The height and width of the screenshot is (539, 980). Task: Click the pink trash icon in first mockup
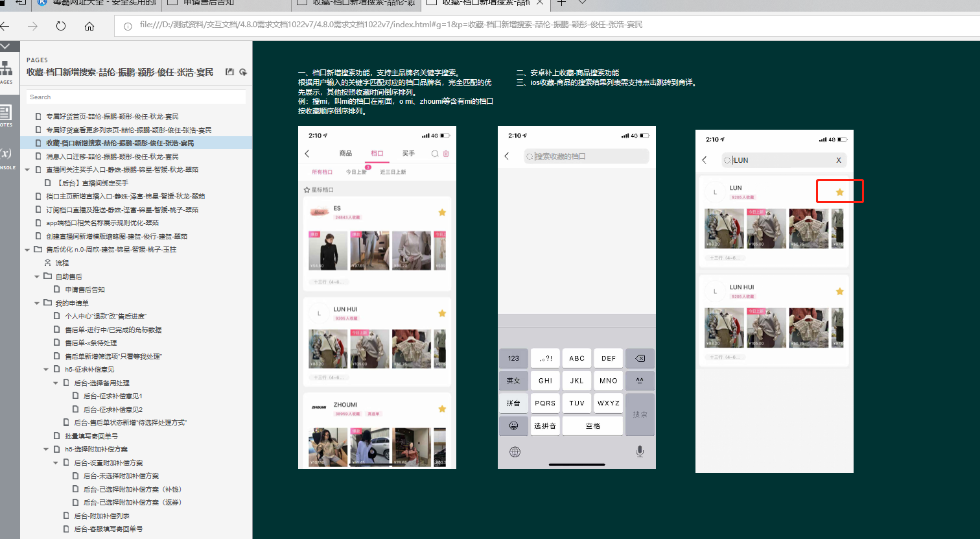pos(446,154)
